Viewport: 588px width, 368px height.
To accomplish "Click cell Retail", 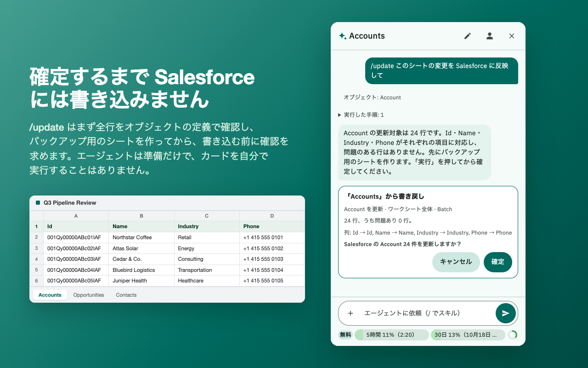I will 207,237.
